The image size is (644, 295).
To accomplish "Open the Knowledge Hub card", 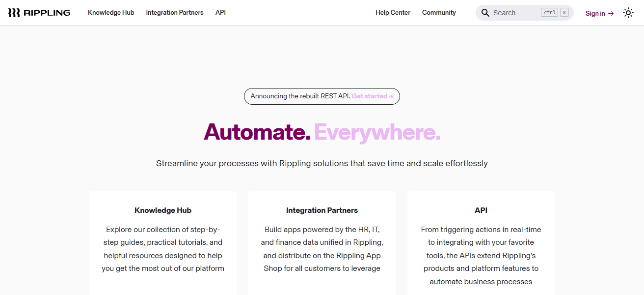I will (x=163, y=241).
